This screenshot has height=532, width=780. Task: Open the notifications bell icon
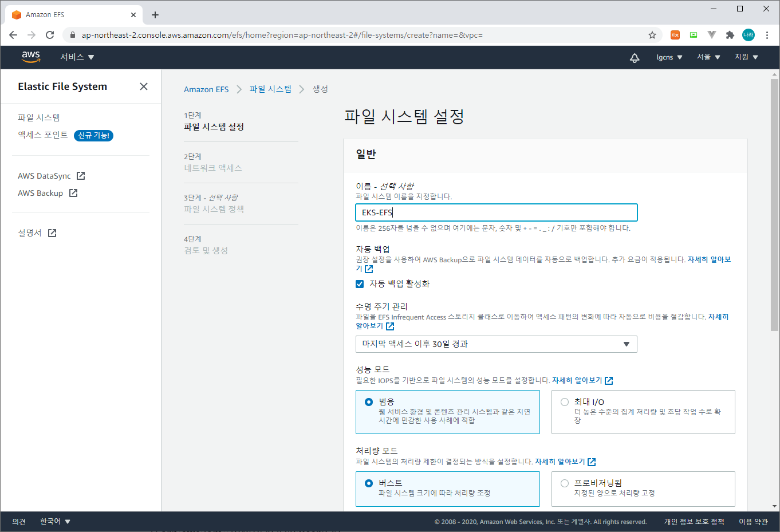click(635, 57)
